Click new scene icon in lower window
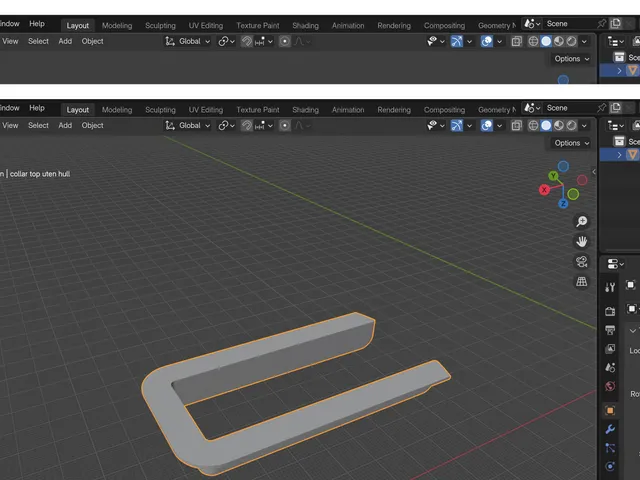Viewport: 640px width, 480px height. click(x=616, y=108)
